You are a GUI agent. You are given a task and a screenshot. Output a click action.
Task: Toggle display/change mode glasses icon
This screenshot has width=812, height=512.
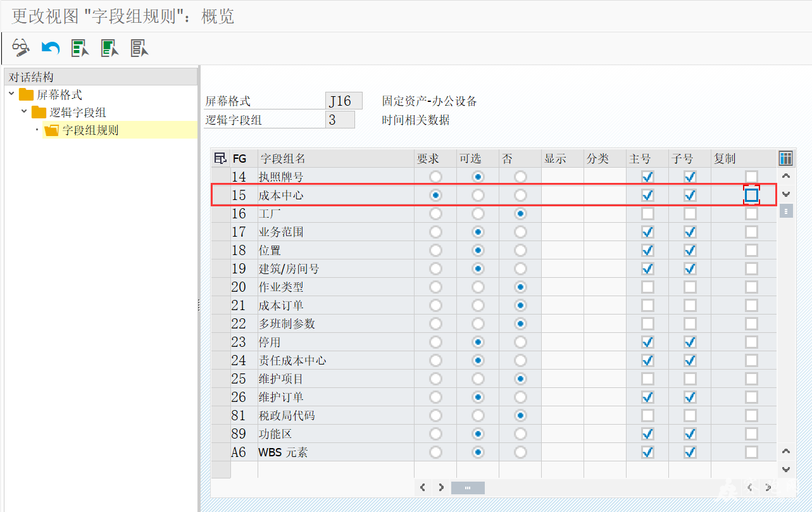pos(21,47)
